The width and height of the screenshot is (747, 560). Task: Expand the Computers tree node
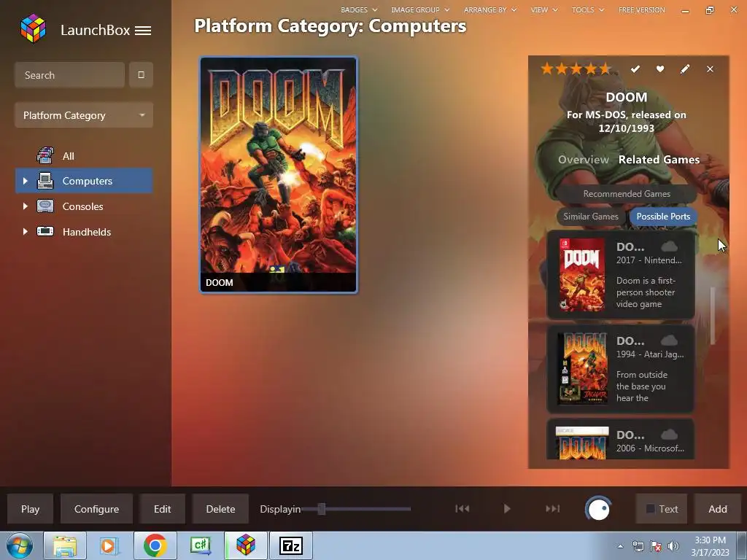pos(26,181)
